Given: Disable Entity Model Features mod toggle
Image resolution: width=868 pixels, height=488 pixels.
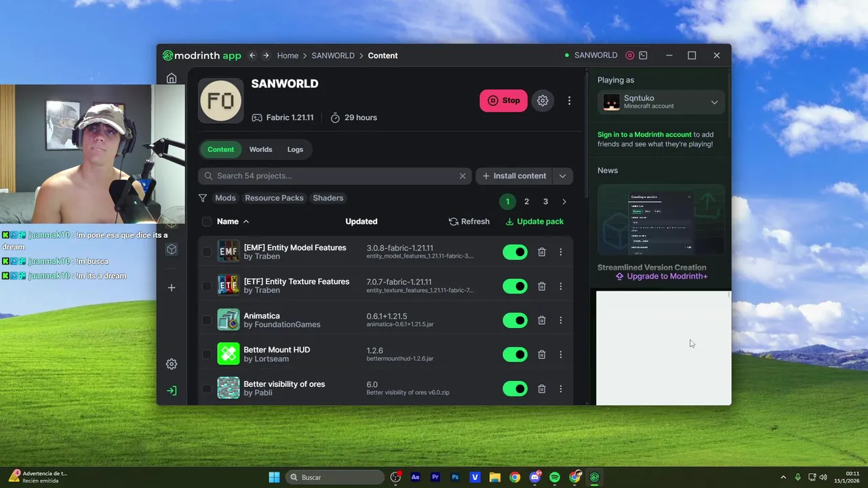Looking at the screenshot, I should 515,252.
